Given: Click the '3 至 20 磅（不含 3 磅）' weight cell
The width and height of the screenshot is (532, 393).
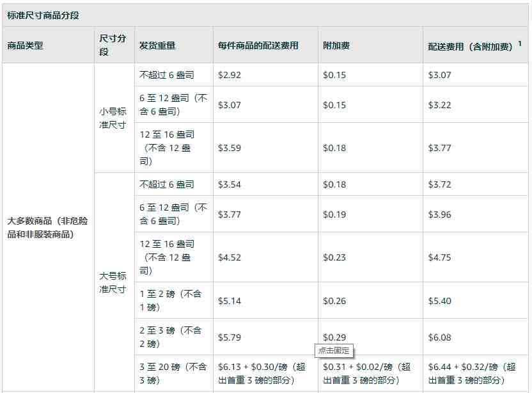Looking at the screenshot, I should [173, 373].
